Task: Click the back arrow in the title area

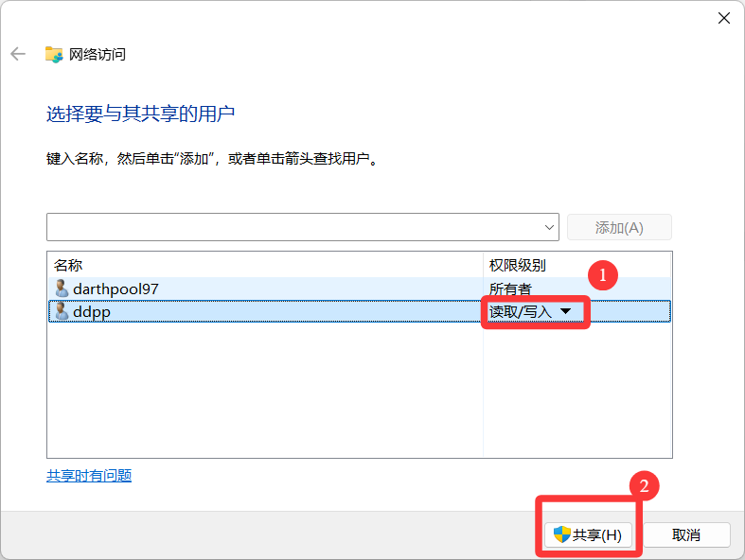Action: 18,54
